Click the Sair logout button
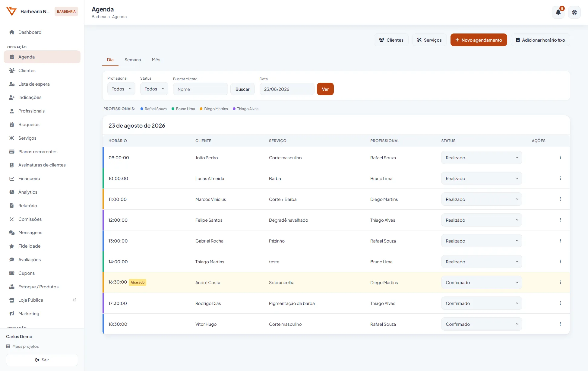The height and width of the screenshot is (371, 588). pos(42,360)
